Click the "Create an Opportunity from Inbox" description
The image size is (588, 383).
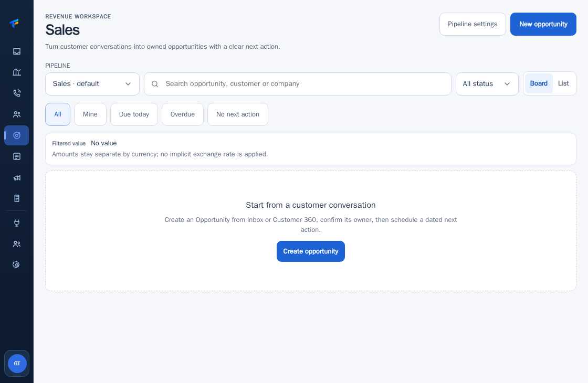click(x=310, y=225)
